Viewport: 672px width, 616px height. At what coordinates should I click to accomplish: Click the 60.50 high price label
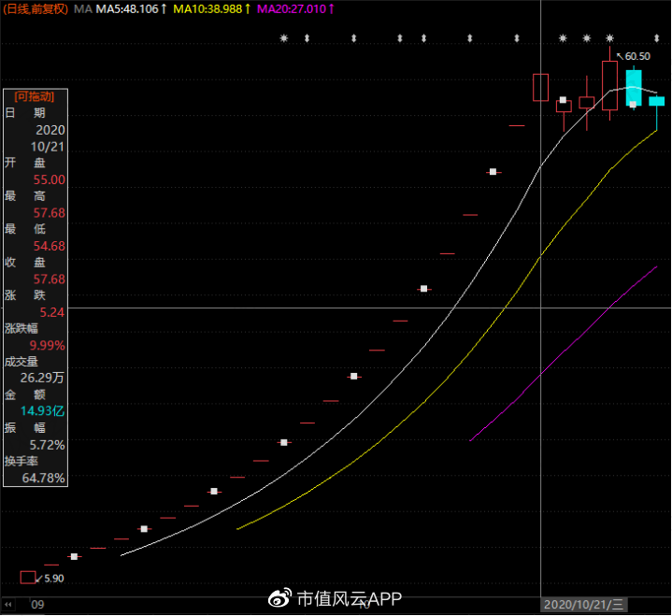coord(637,56)
